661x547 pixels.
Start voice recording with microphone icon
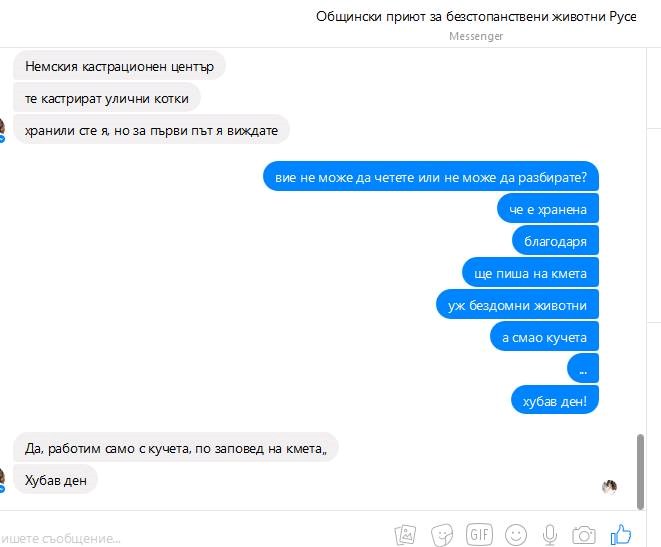pyautogui.click(x=549, y=535)
